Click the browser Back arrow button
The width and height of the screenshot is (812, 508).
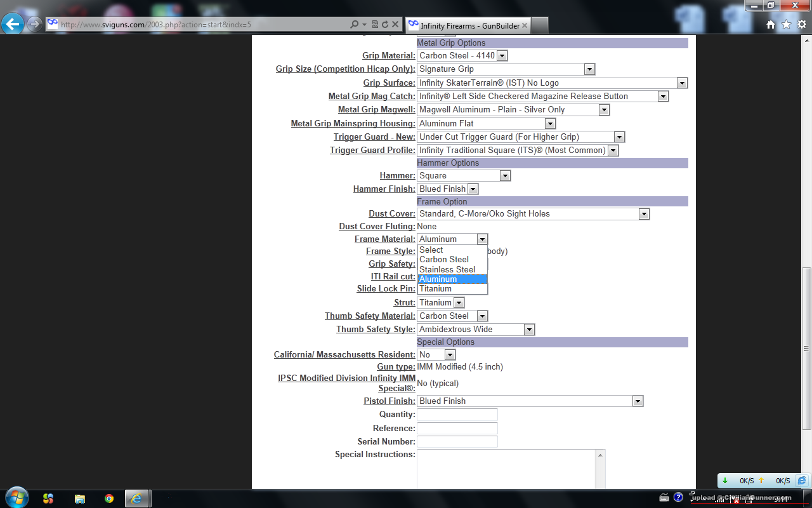13,24
